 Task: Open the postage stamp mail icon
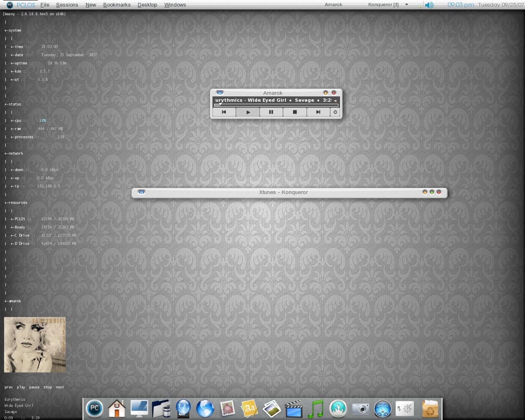[x=227, y=409]
